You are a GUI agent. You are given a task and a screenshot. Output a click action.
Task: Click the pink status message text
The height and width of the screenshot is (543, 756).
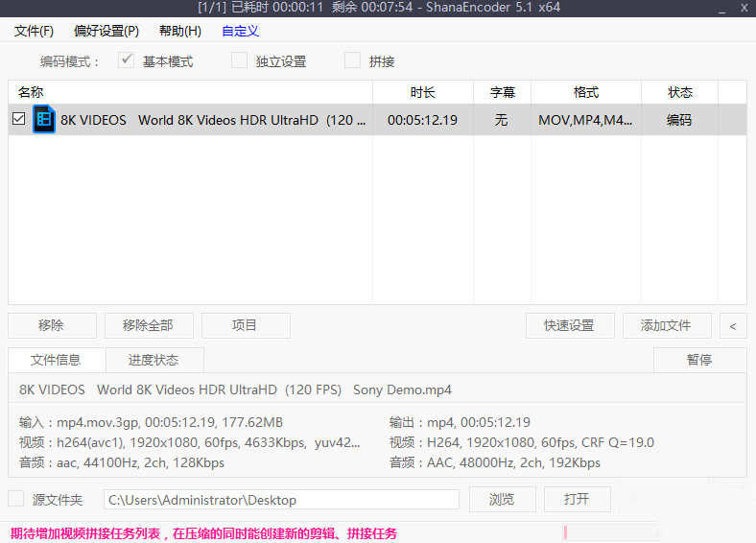(203, 533)
